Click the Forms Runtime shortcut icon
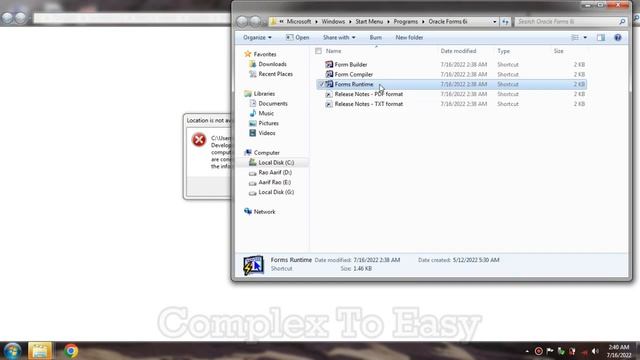The height and width of the screenshot is (360, 640). pos(329,84)
